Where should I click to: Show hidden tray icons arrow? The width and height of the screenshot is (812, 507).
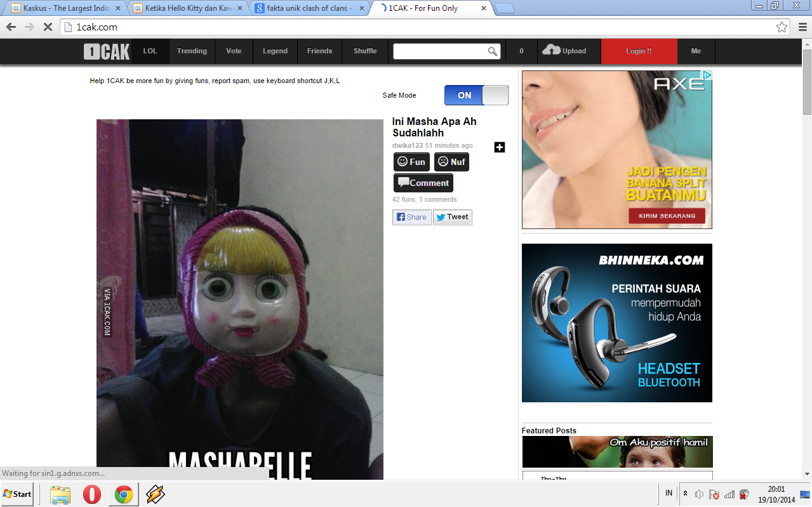click(685, 493)
